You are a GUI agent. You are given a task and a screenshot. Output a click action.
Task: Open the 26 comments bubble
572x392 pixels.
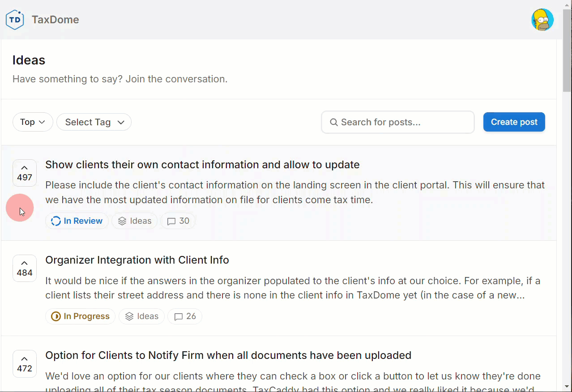pos(185,316)
